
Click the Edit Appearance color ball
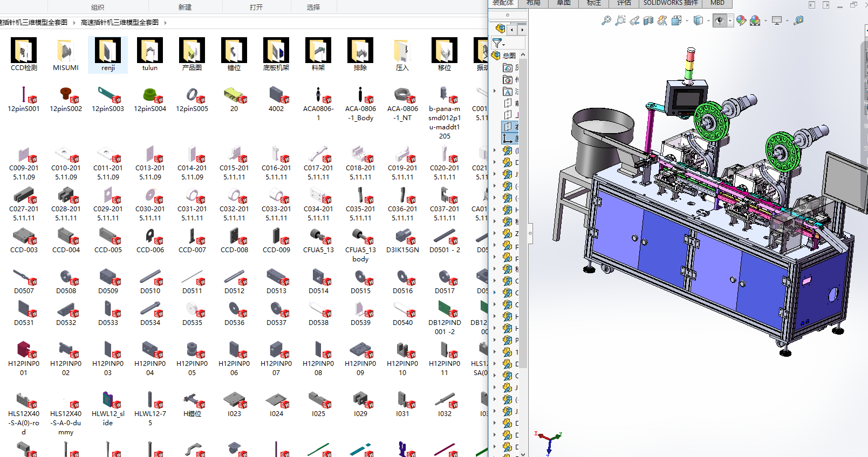tap(741, 20)
